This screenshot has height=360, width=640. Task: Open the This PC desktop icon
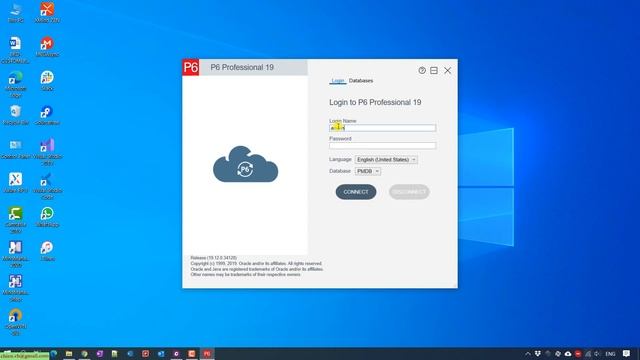point(16,12)
